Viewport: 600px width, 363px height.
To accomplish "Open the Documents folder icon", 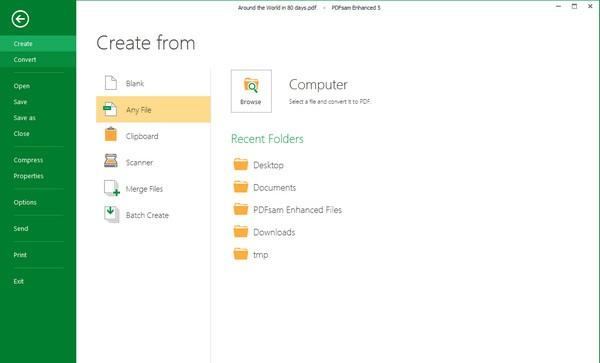I will [241, 187].
